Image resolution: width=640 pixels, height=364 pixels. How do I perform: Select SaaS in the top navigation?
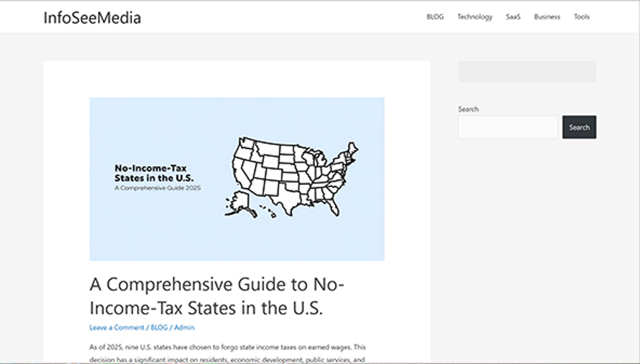point(513,17)
